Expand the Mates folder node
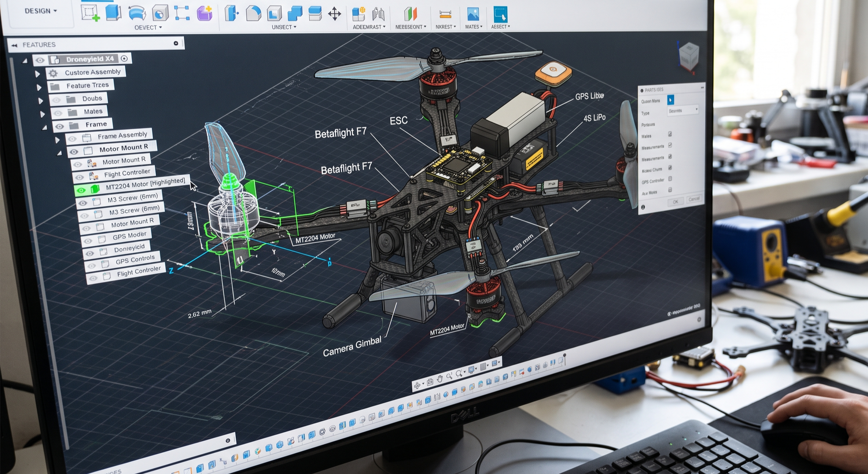This screenshot has width=868, height=474. [x=42, y=114]
